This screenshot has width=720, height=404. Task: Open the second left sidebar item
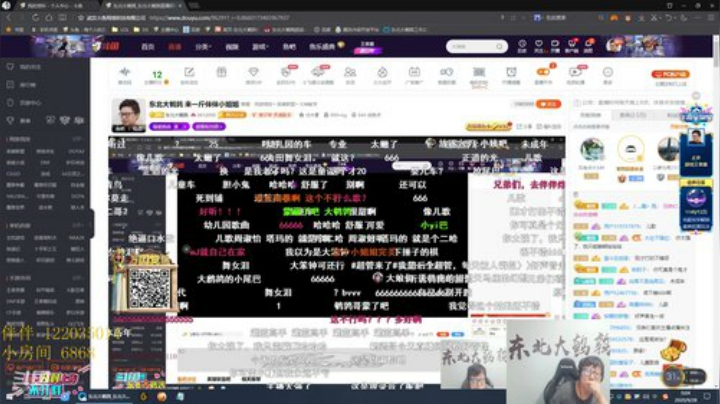22,85
